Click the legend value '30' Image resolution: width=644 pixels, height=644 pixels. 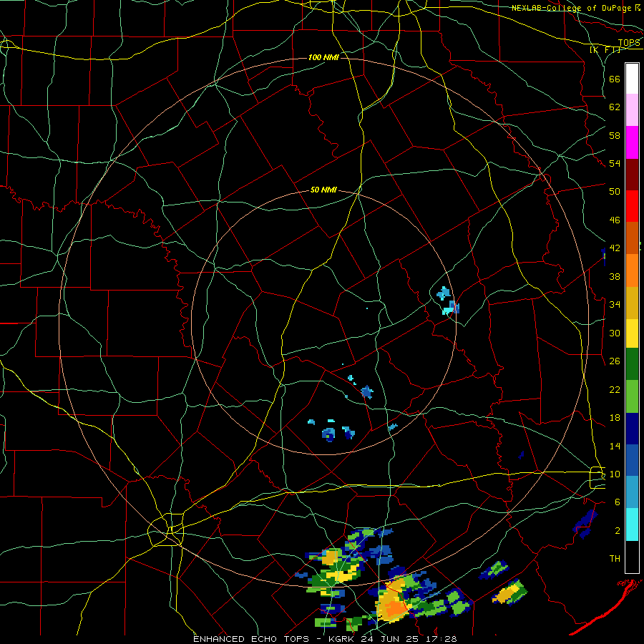pyautogui.click(x=615, y=333)
